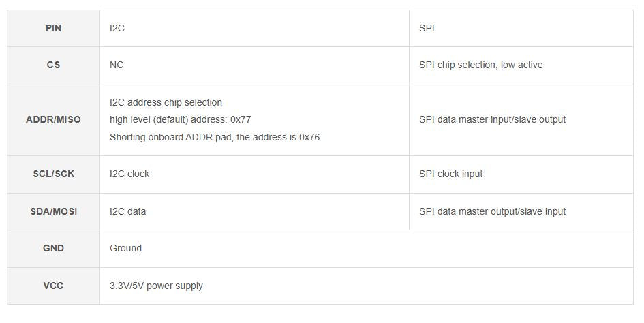
Task: Click 'SPI data master input/slave output' text
Action: coord(492,120)
